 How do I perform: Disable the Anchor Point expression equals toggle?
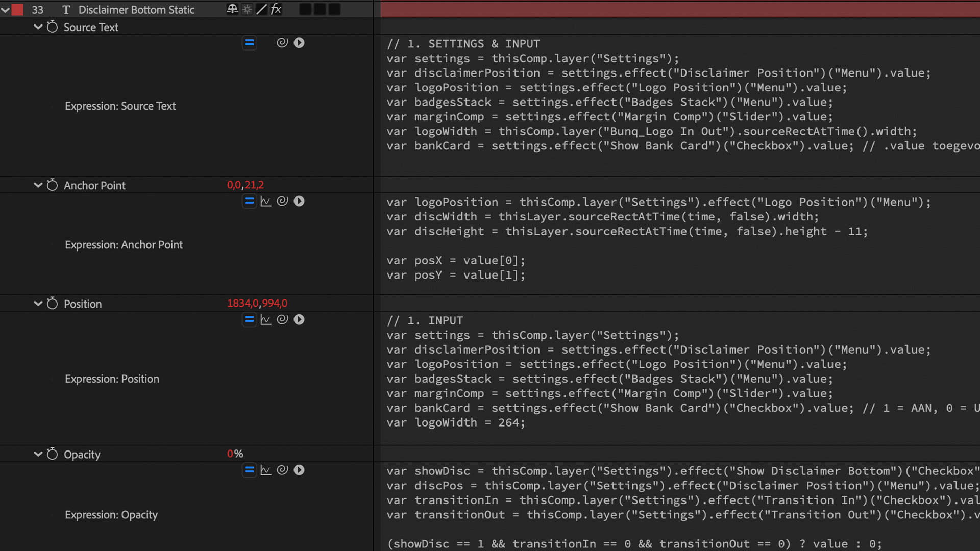tap(249, 201)
